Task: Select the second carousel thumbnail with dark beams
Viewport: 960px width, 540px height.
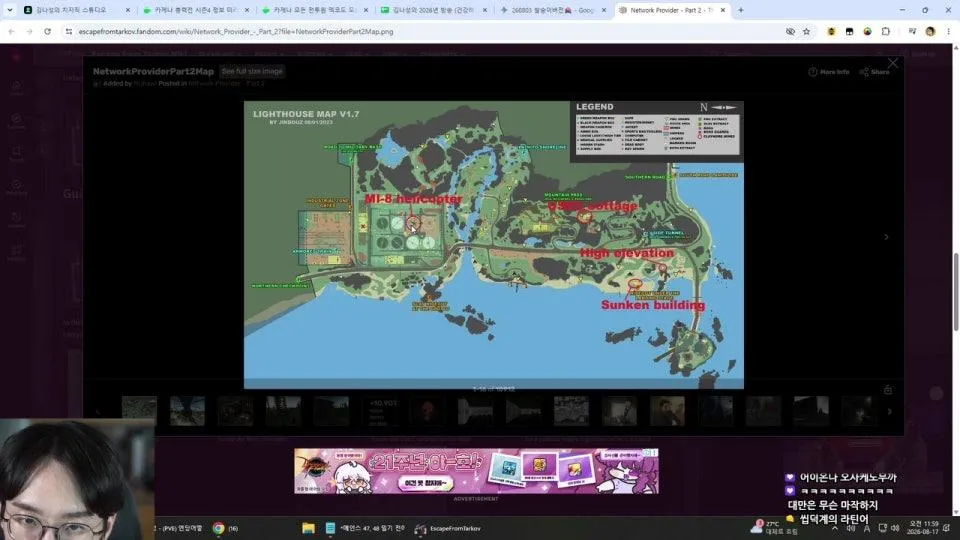Action: [x=187, y=411]
